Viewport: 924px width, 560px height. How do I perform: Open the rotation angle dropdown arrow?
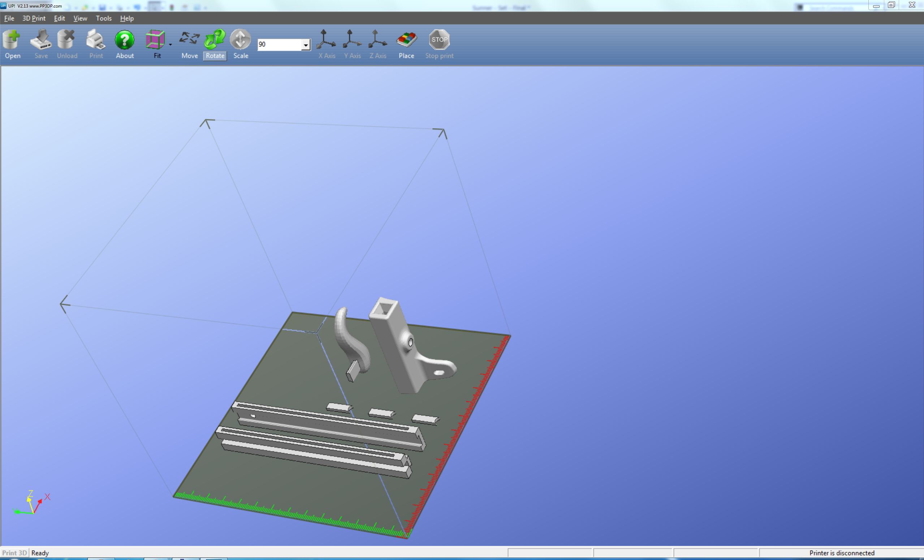click(x=306, y=45)
